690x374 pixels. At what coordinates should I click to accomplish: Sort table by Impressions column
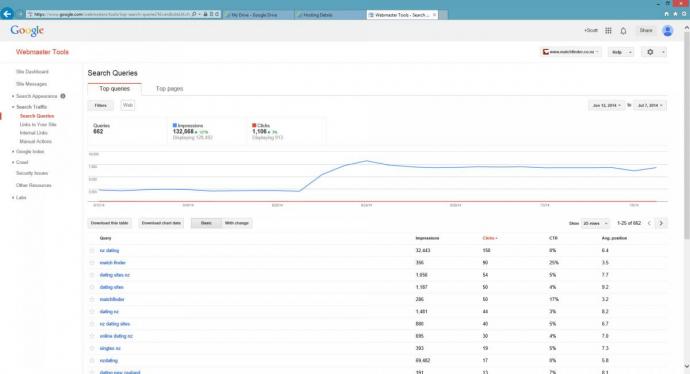click(427, 238)
